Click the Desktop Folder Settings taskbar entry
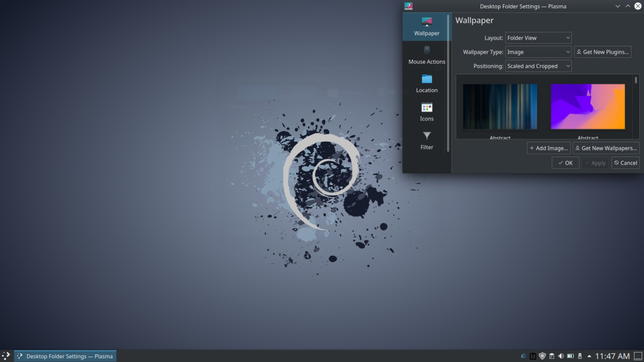Screen dimensions: 644x362 [66, 356]
